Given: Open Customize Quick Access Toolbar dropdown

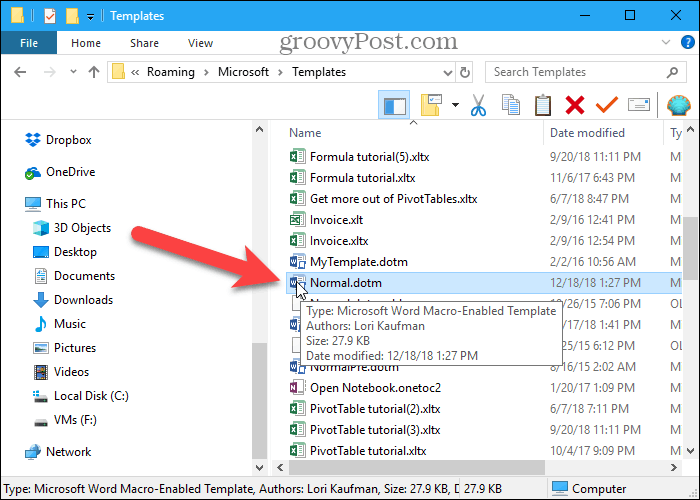Looking at the screenshot, I should [90, 17].
